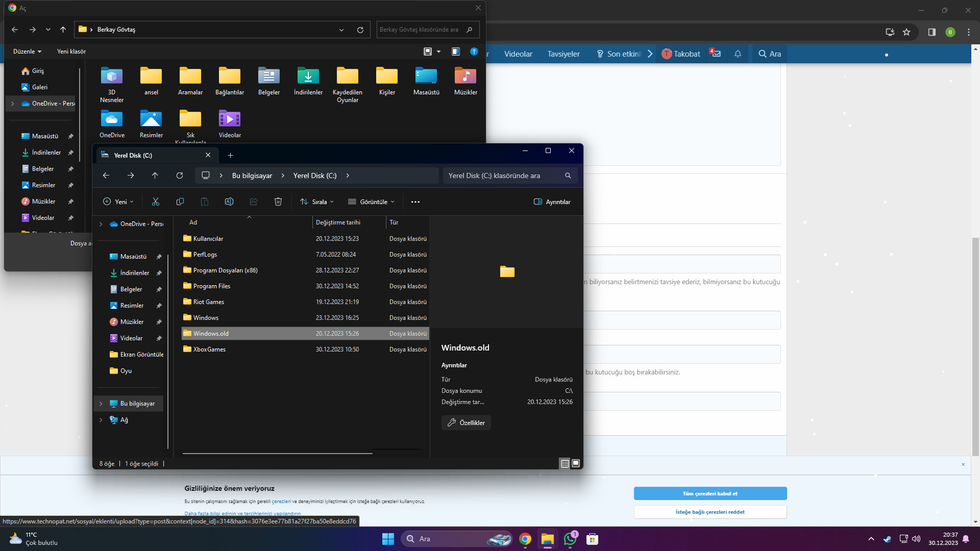Click the Delete trash icon
Viewport: 980px width, 551px height.
[x=278, y=202]
